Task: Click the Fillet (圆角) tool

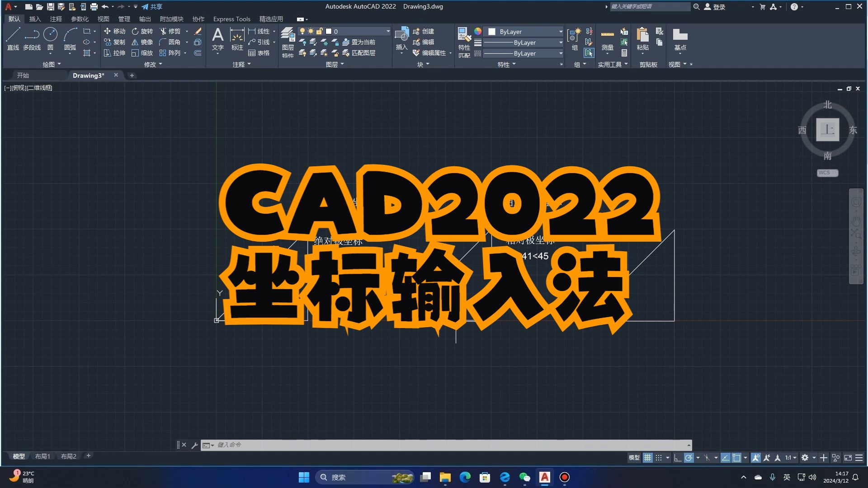Action: pos(170,42)
